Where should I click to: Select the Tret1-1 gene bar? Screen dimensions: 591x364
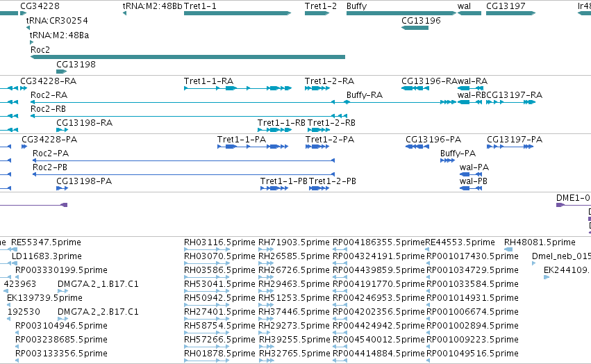coord(238,13)
